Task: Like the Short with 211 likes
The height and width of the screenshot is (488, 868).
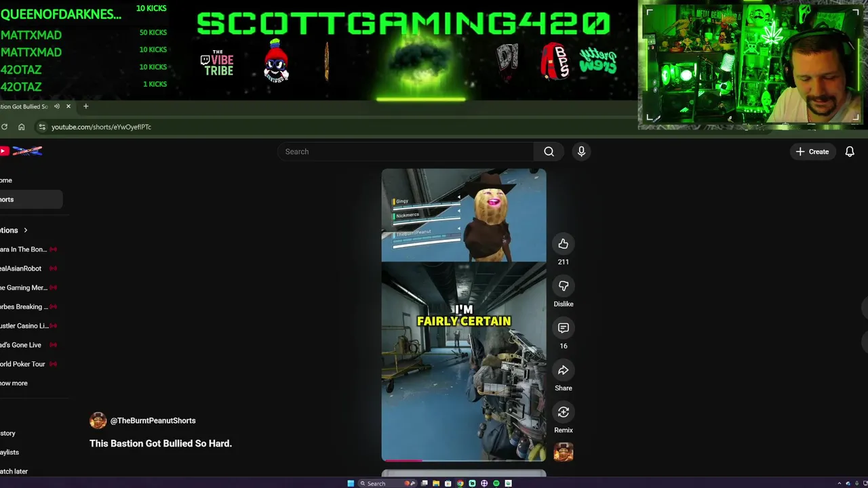Action: [563, 244]
